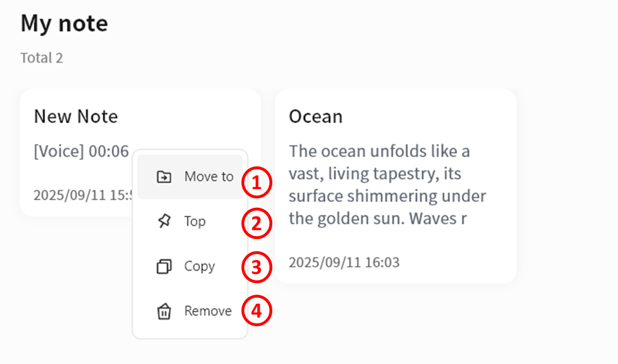The image size is (618, 364).
Task: Click the pin icon beside Top
Action: click(x=164, y=222)
